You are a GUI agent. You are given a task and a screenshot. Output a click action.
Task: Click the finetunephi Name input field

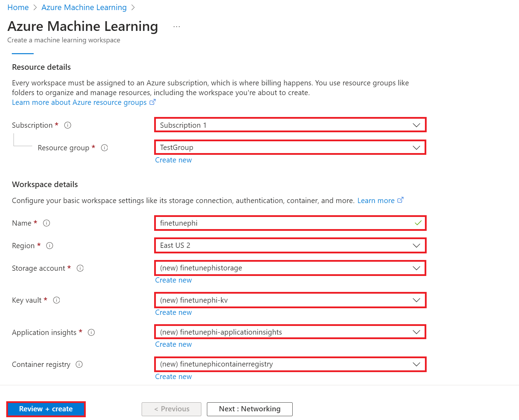pos(290,223)
